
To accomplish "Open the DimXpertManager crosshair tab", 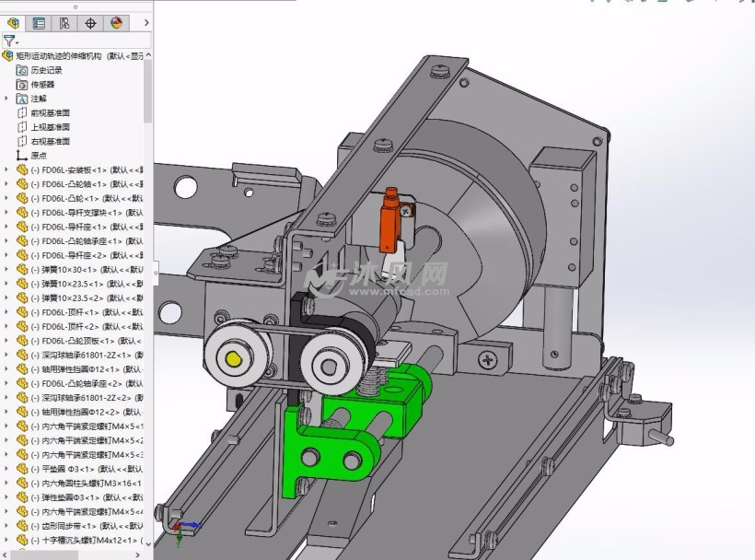I will (x=90, y=23).
